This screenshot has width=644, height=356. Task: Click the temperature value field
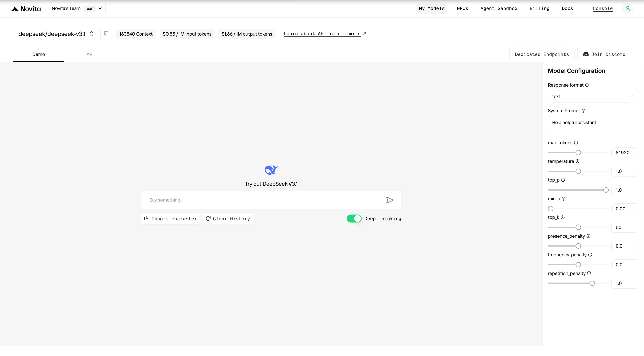point(625,171)
